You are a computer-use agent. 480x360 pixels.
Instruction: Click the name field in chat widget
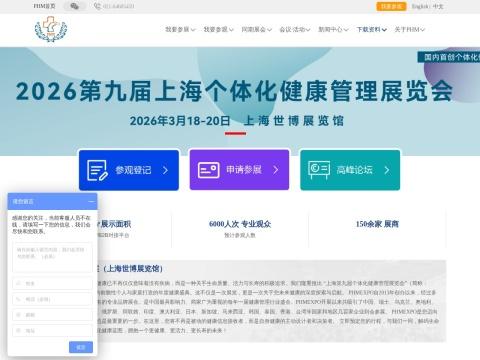pyautogui.click(x=52, y=283)
